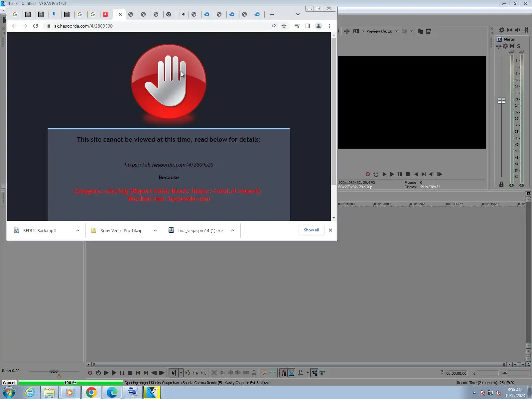This screenshot has width=532, height=399.
Task: Go to project end in timeline transport
Action: coord(146,373)
